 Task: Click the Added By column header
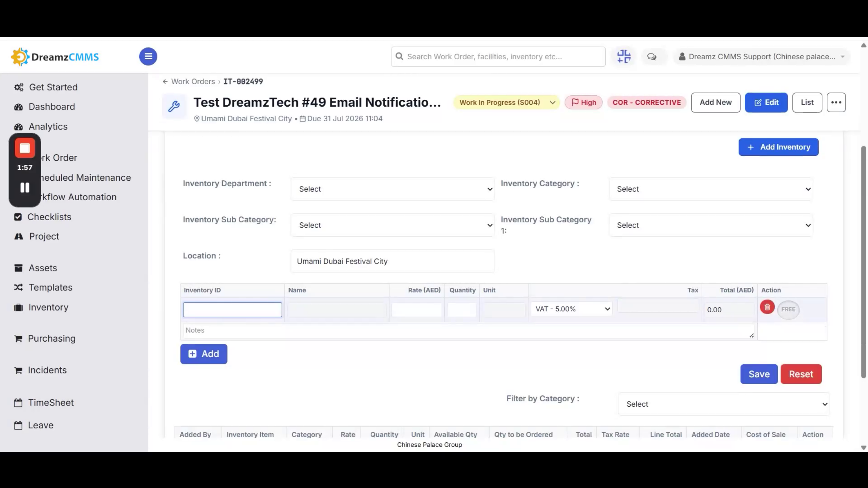pos(195,435)
